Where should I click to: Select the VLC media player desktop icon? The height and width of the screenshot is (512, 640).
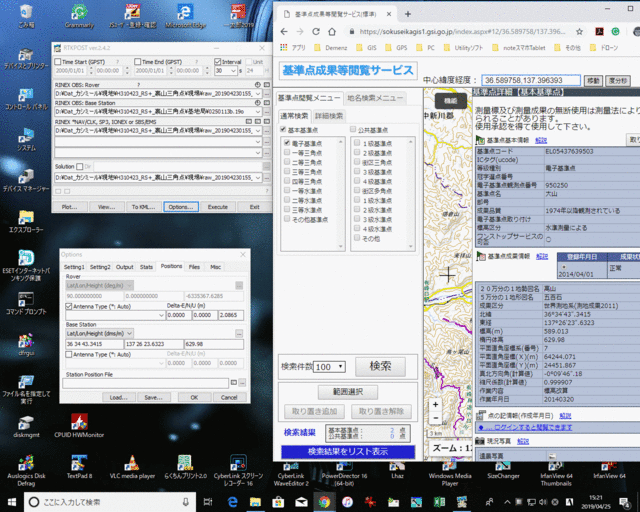click(132, 467)
